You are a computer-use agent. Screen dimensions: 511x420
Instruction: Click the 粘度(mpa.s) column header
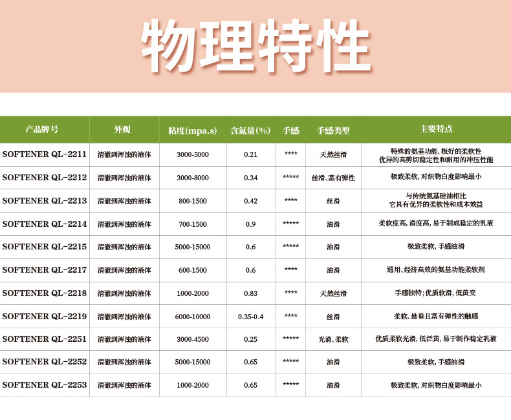point(192,131)
